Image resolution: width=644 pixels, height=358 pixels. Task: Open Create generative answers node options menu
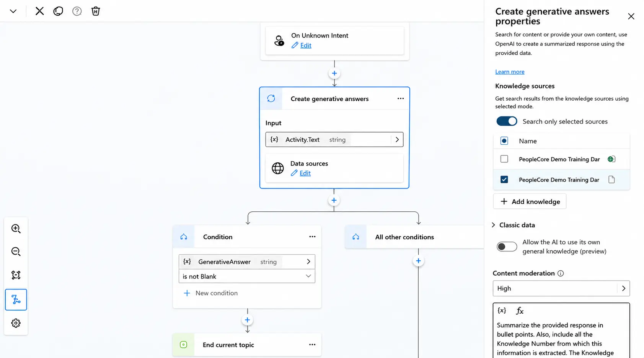401,98
